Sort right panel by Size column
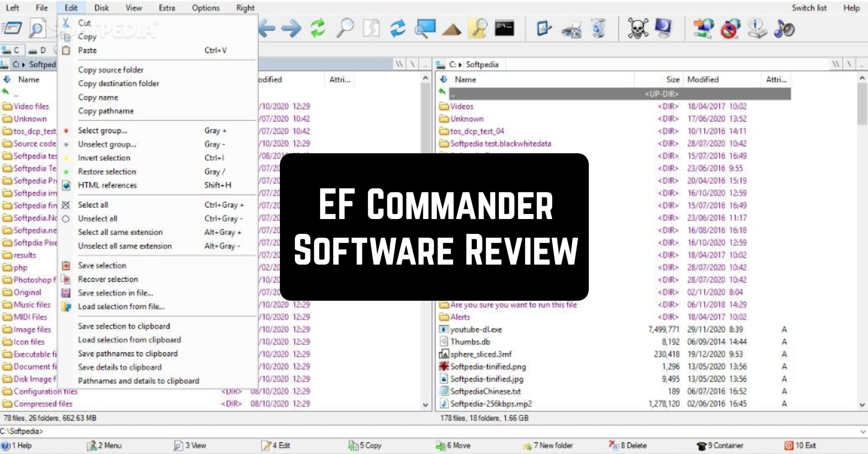The width and height of the screenshot is (868, 454). (673, 80)
